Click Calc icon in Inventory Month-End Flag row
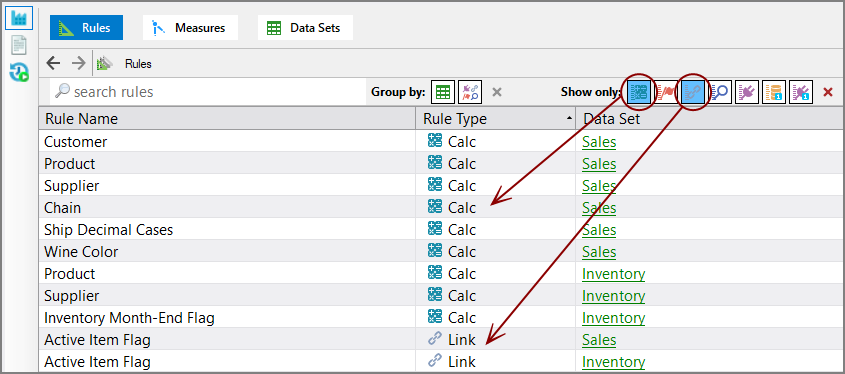Screen dimensions: 845x374 pyautogui.click(x=434, y=317)
